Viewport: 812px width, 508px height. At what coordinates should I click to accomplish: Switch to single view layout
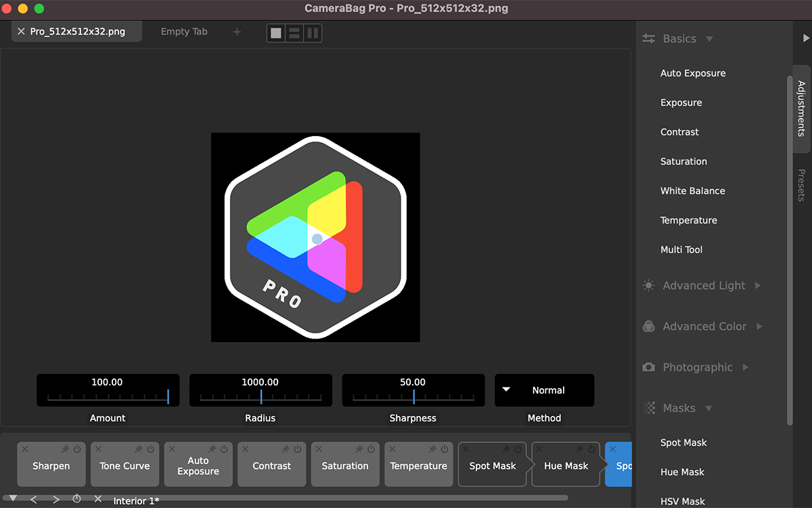point(276,33)
